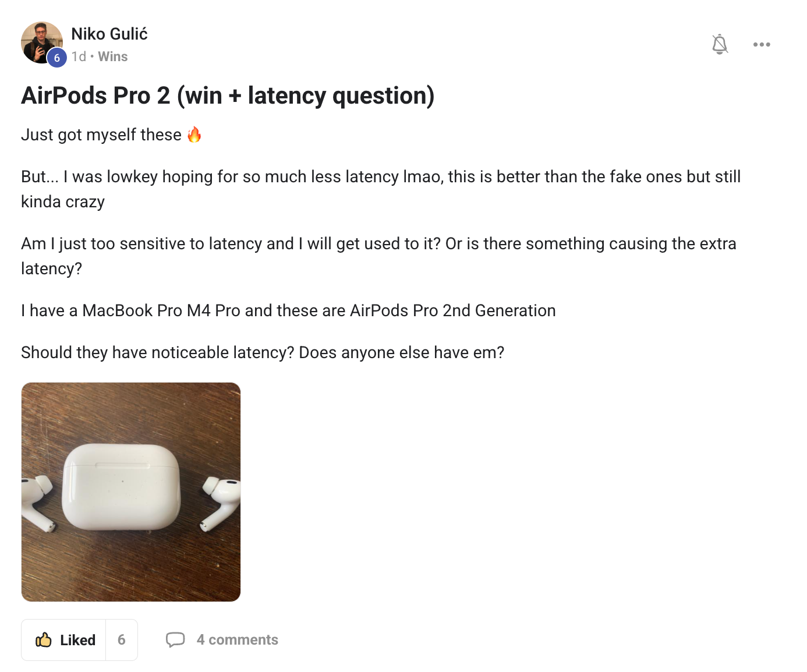The image size is (807, 672).
Task: Open the 4 comments link
Action: point(237,639)
